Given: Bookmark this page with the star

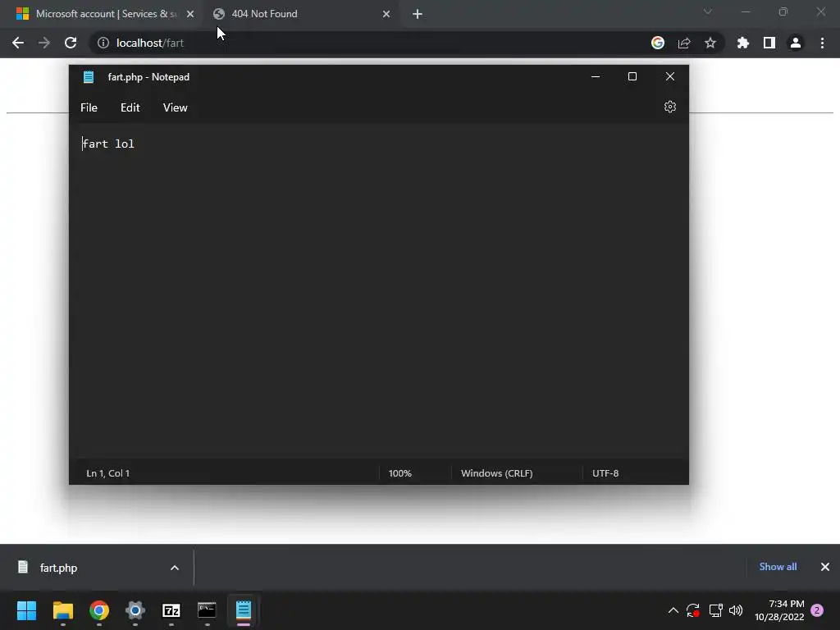Looking at the screenshot, I should pyautogui.click(x=710, y=43).
